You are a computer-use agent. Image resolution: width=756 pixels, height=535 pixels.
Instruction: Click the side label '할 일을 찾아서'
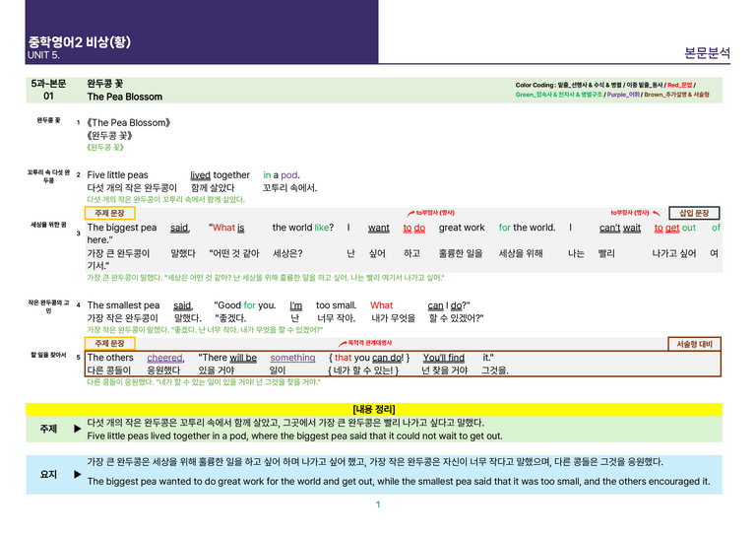tap(48, 355)
